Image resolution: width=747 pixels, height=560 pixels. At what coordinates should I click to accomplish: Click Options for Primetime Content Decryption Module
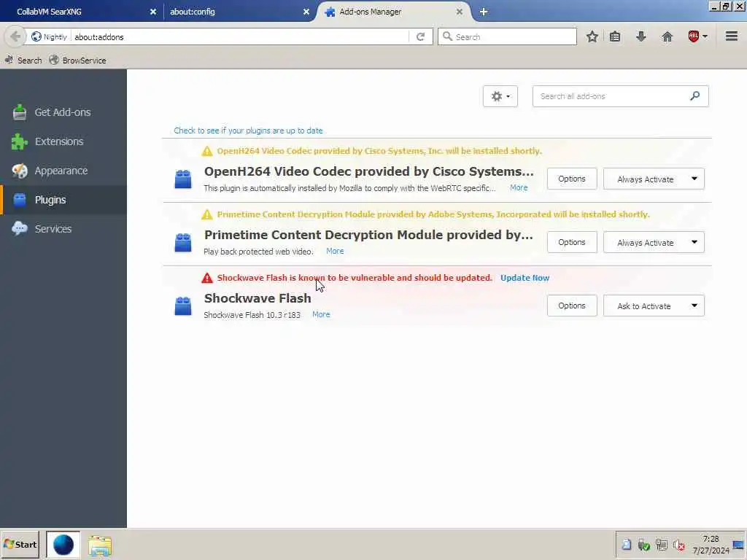click(x=572, y=242)
